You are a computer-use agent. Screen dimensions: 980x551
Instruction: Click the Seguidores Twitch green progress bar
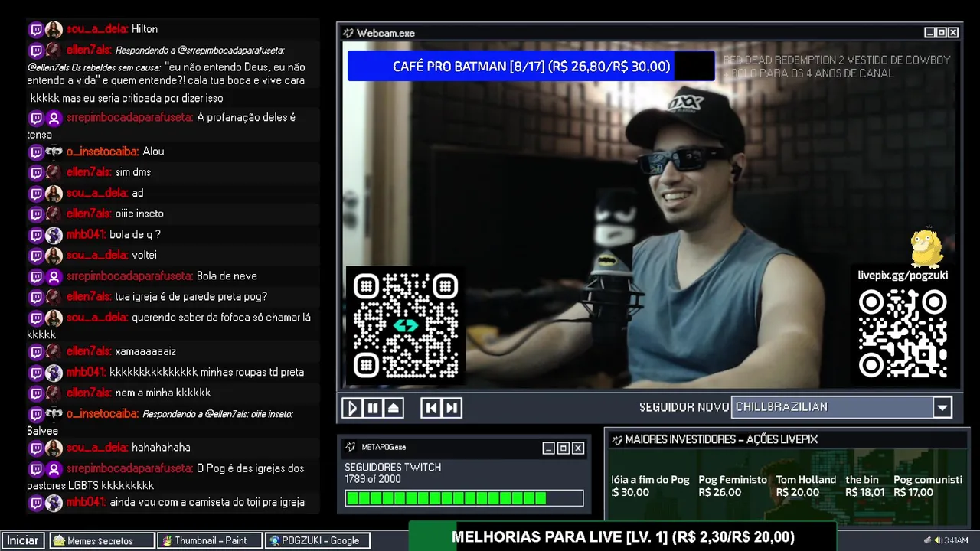pos(464,498)
